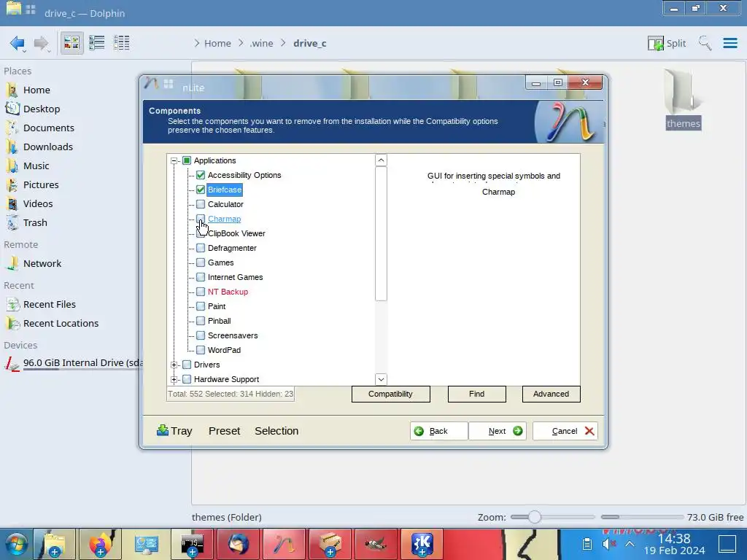747x560 pixels.
Task: Launch the file manager from taskbar
Action: pyautogui.click(x=54, y=544)
